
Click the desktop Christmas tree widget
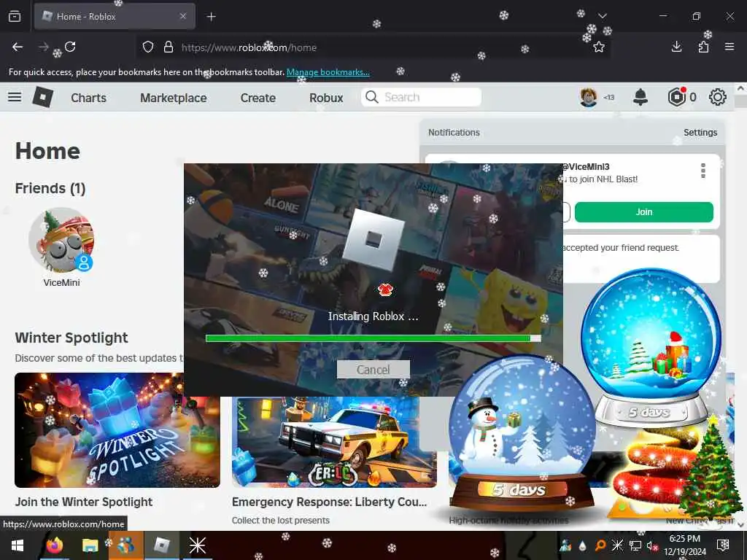[x=711, y=468]
